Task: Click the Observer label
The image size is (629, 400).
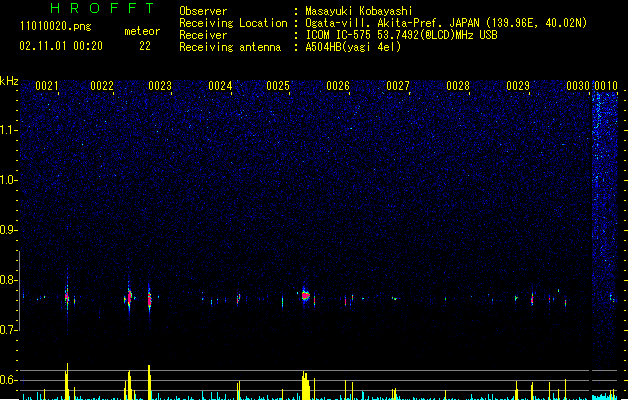Action: (x=203, y=11)
